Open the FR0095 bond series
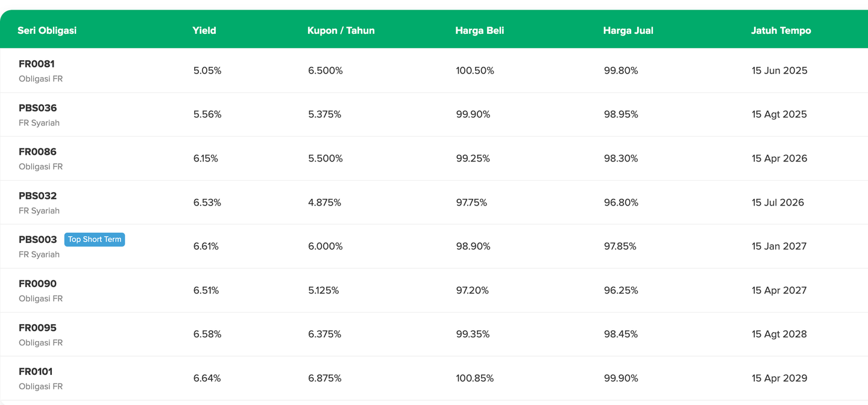The image size is (868, 405). click(37, 328)
